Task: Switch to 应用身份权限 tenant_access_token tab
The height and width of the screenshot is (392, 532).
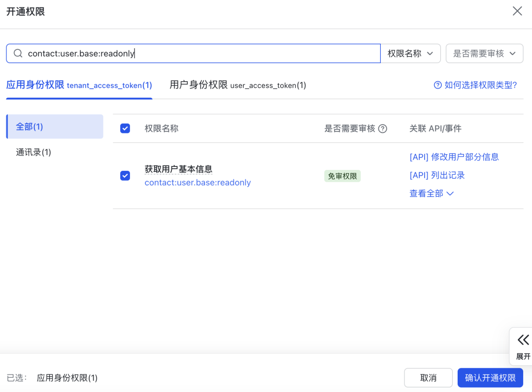Action: [x=79, y=85]
